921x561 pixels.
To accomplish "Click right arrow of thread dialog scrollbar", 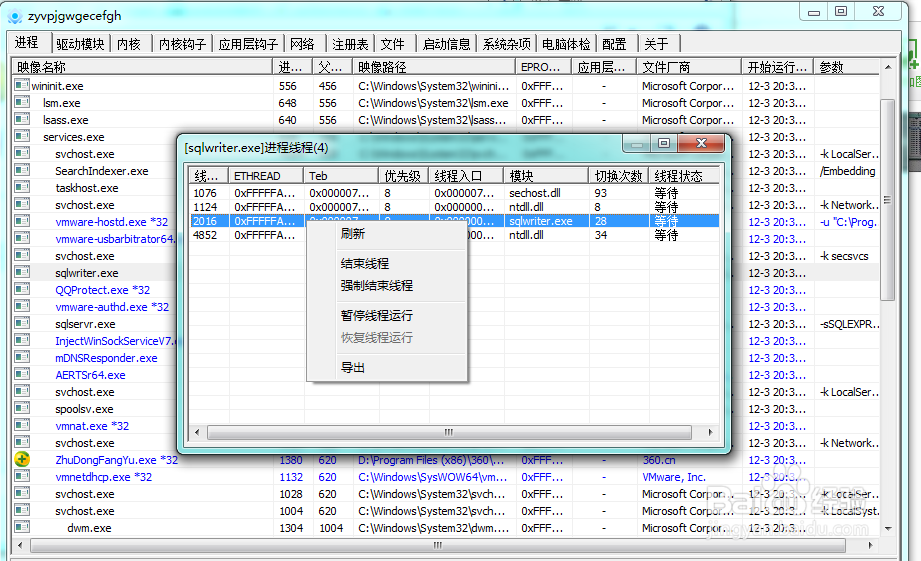I will [710, 432].
